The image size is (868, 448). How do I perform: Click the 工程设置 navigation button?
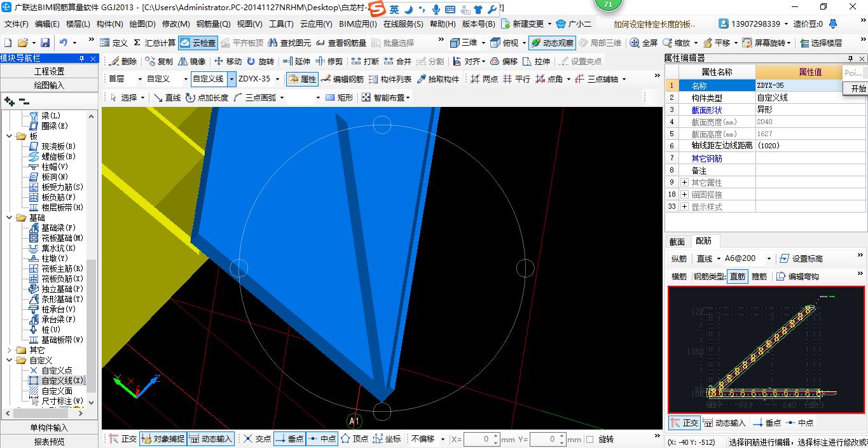coord(49,71)
